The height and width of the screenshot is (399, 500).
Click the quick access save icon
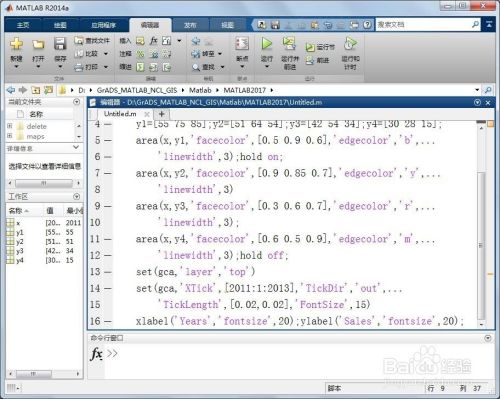coord(275,25)
